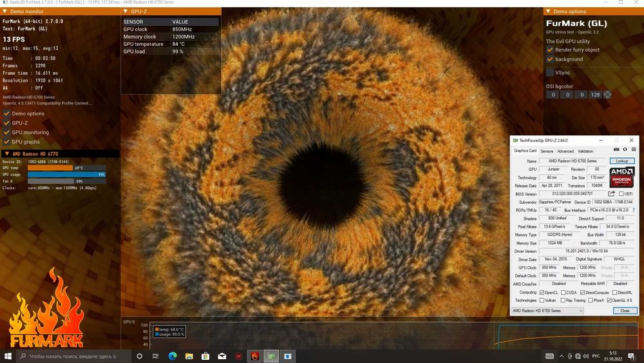Screen dimensions: 644x363
Task: Toggle the OpenCL checkbox in GPU-Z
Action: (542, 292)
